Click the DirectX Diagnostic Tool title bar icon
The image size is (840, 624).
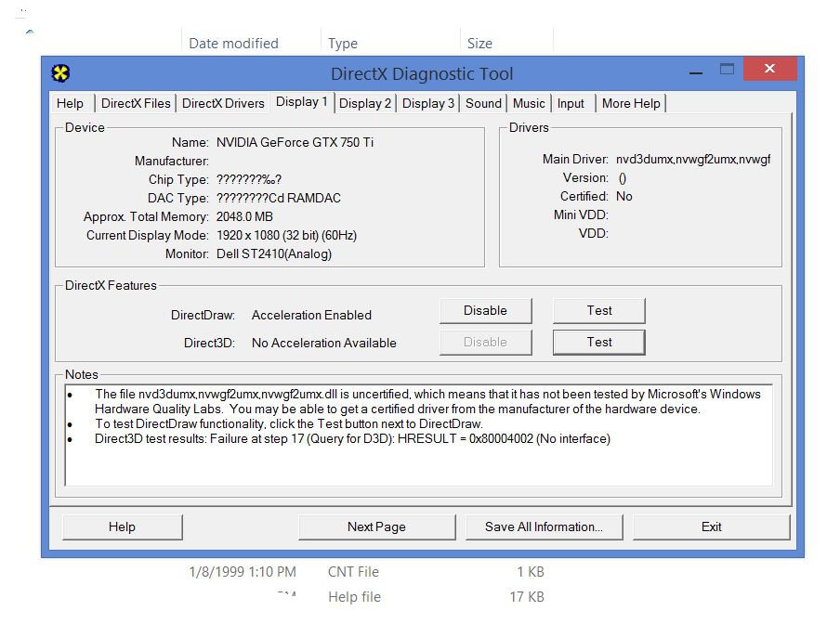(60, 72)
